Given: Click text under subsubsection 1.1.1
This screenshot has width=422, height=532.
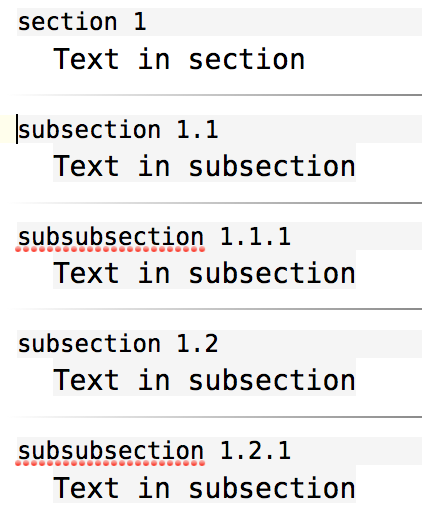Looking at the screenshot, I should pyautogui.click(x=204, y=273).
